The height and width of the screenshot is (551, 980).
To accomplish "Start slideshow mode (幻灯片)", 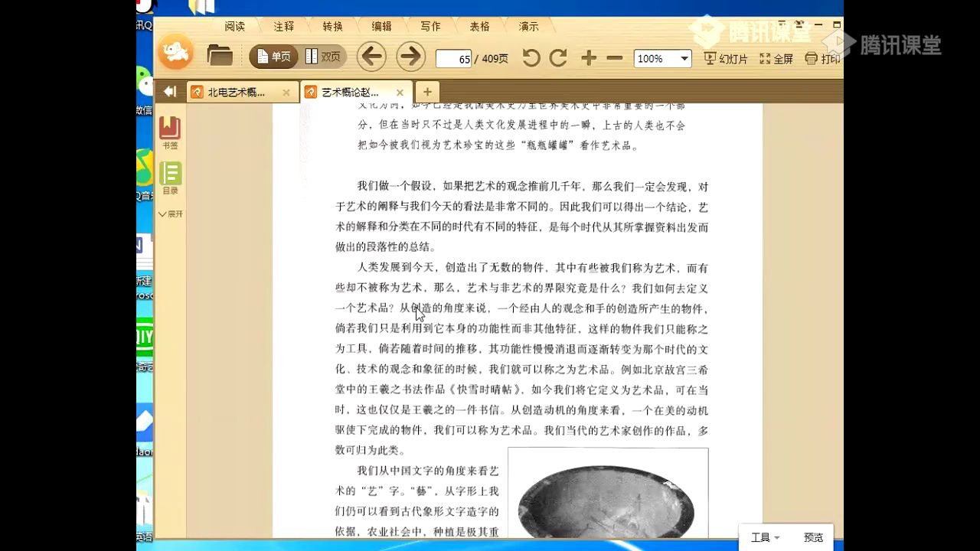I will [726, 59].
